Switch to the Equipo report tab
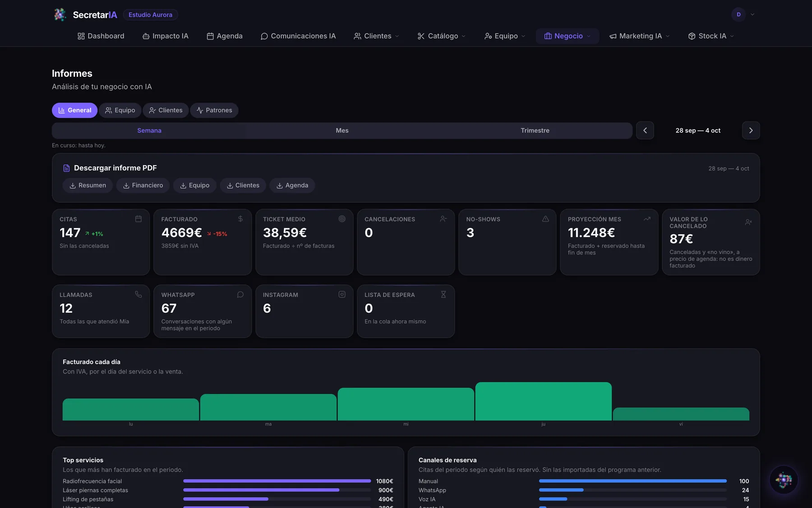 click(120, 110)
